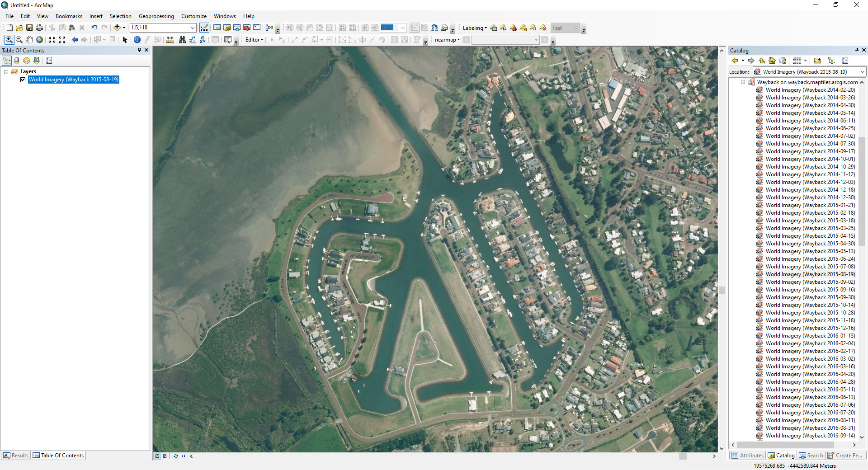Open the Go To XY tool
Screen dimensions: 868x470
(x=203, y=40)
